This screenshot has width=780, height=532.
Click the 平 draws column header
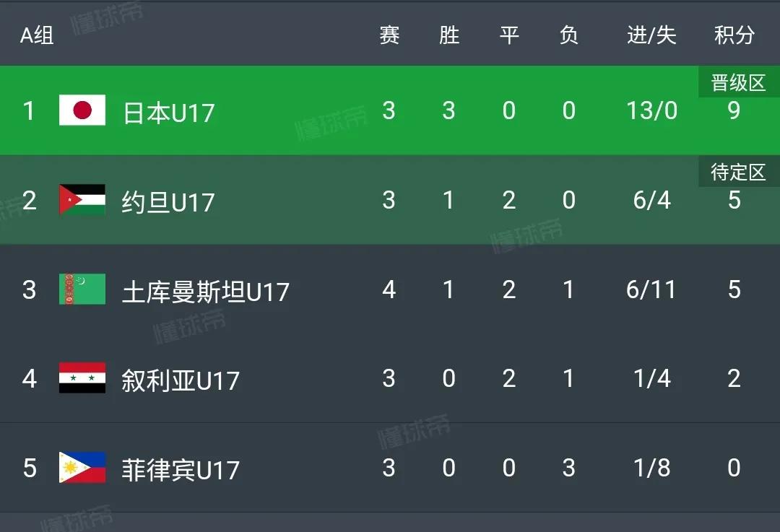point(509,34)
